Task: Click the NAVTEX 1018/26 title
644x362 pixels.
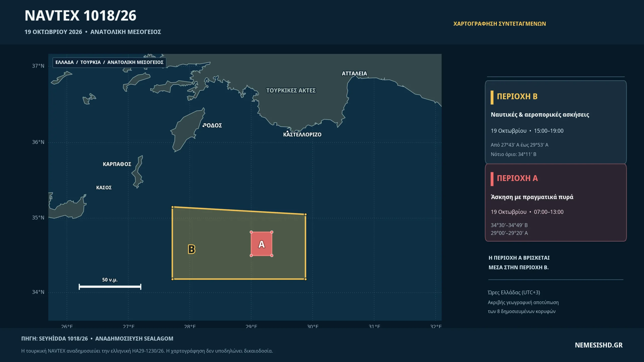Action: [80, 16]
